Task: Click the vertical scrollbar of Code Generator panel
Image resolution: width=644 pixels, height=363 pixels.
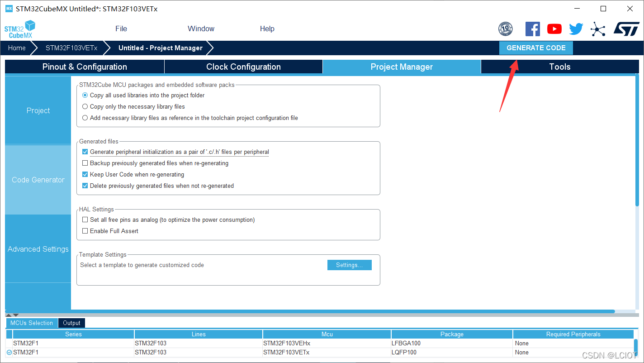Action: point(637,141)
